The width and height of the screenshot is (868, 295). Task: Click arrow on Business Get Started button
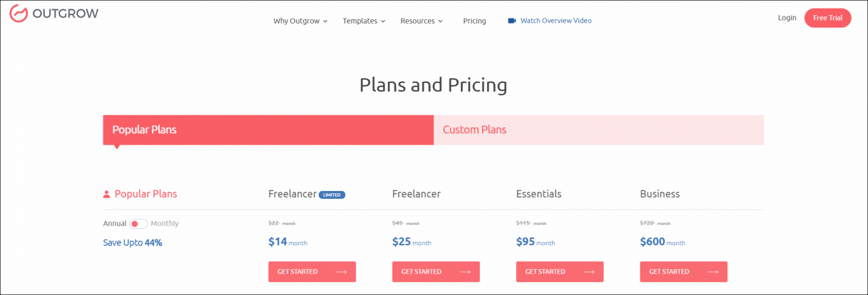(713, 272)
